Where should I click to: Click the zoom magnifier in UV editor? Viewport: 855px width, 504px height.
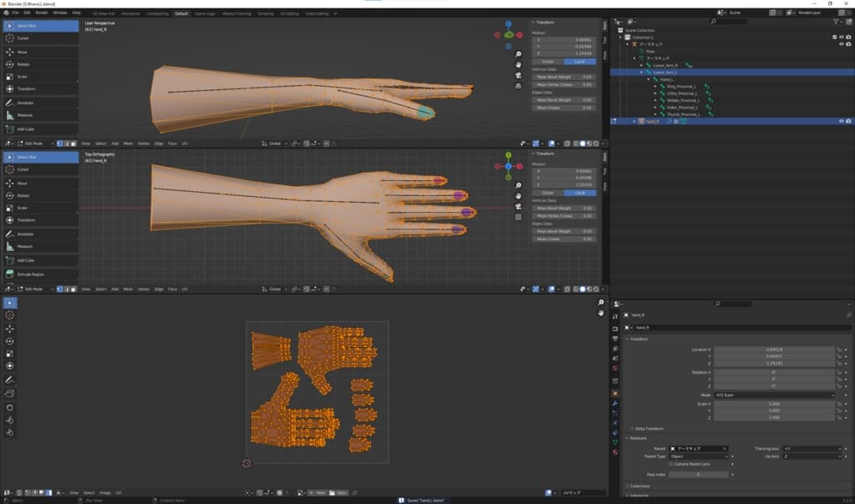point(601,302)
